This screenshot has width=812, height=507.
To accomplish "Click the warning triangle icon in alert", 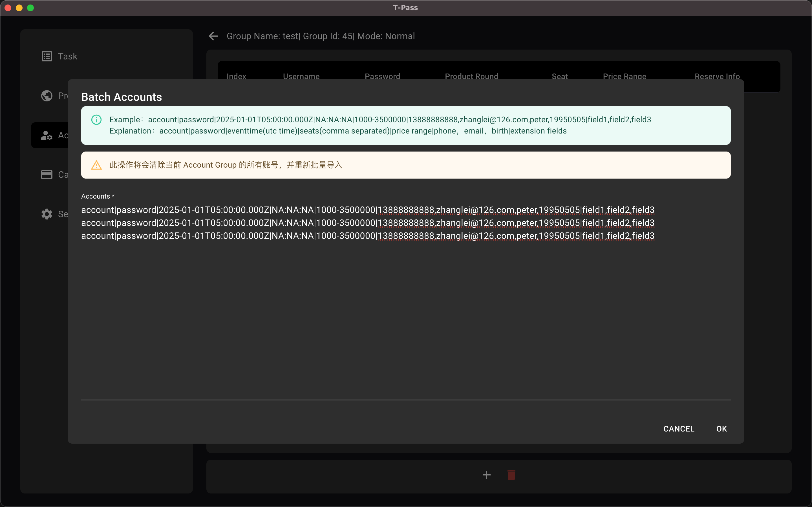I will 96,165.
